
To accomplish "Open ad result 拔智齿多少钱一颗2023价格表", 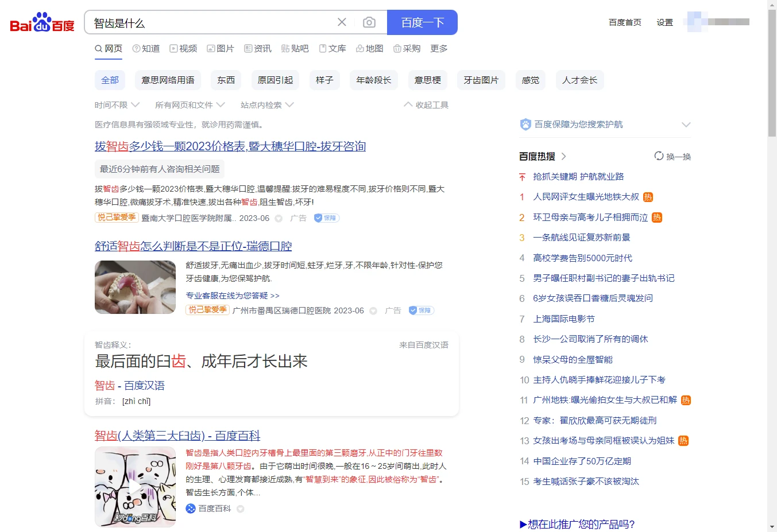I will (x=230, y=146).
